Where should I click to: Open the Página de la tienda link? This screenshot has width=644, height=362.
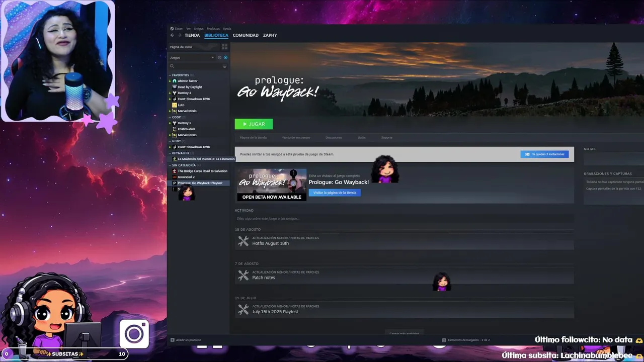click(x=253, y=137)
